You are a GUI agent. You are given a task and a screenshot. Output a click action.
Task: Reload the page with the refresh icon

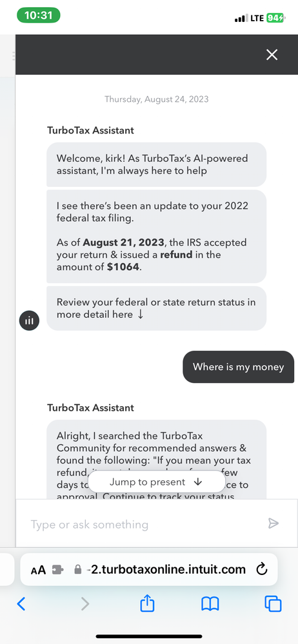click(x=262, y=569)
